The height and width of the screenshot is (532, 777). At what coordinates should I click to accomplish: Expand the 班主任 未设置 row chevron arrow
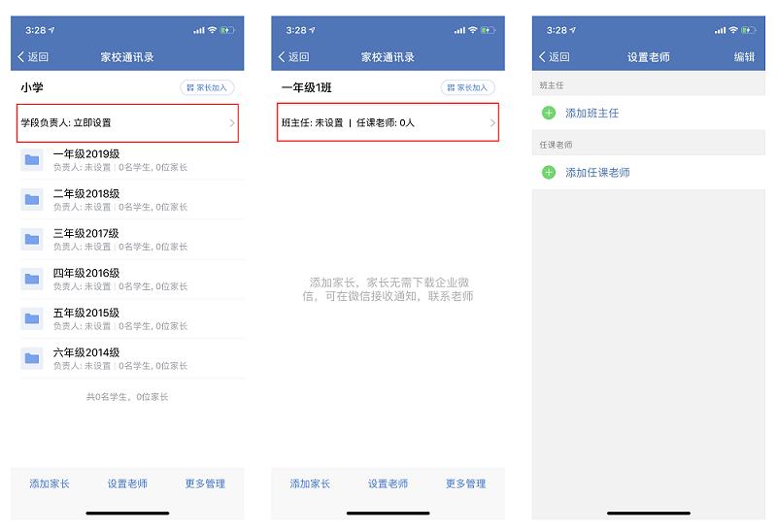492,123
